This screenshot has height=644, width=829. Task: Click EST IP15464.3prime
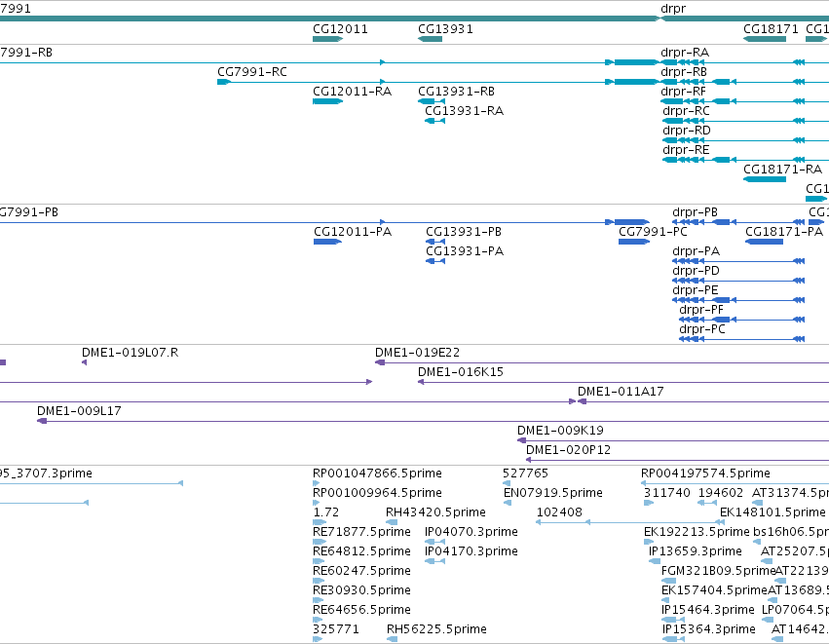click(708, 611)
